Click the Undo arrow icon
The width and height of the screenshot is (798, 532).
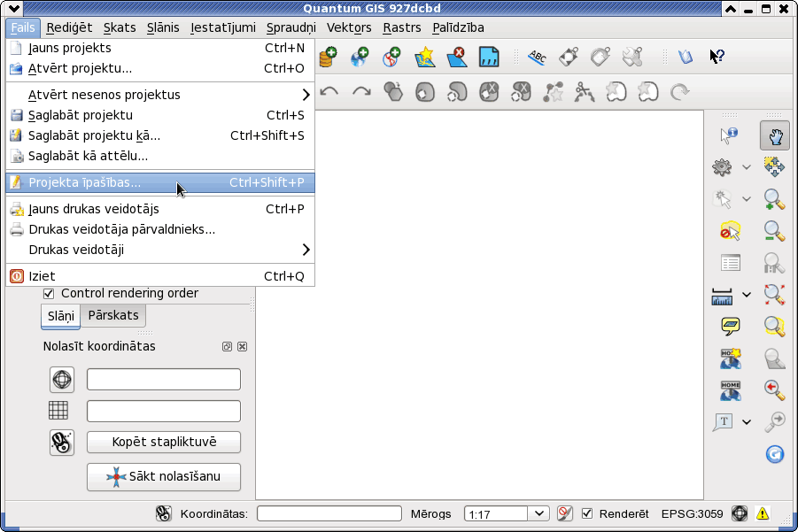(329, 91)
